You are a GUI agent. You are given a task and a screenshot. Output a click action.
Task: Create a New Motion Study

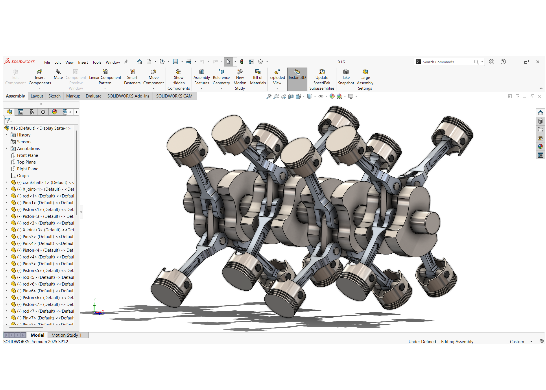pos(240,79)
